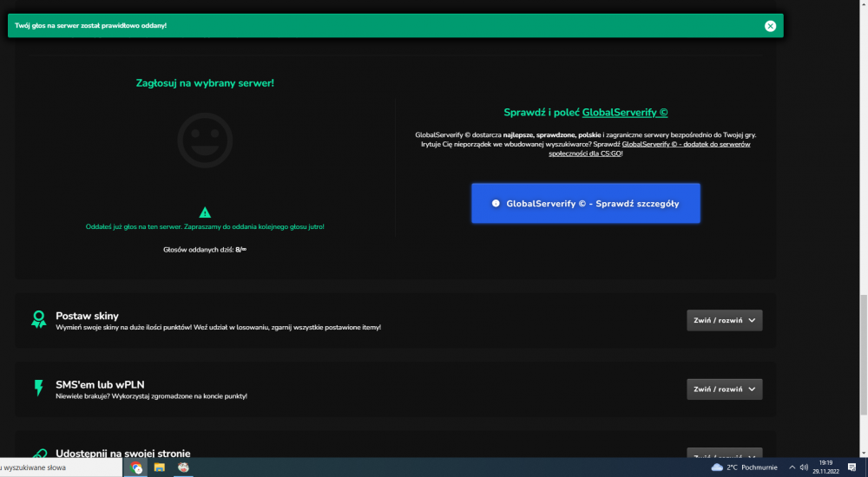
Task: Click the page vertical scrollbar thumb
Action: coord(863,355)
